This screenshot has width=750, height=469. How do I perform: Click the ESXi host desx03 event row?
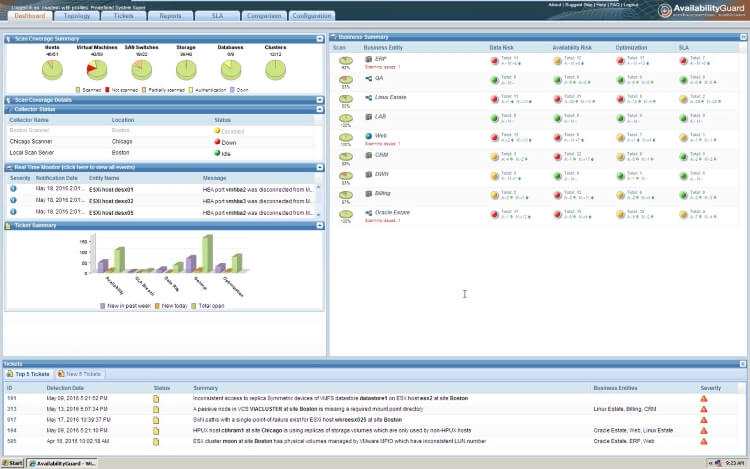pyautogui.click(x=160, y=201)
